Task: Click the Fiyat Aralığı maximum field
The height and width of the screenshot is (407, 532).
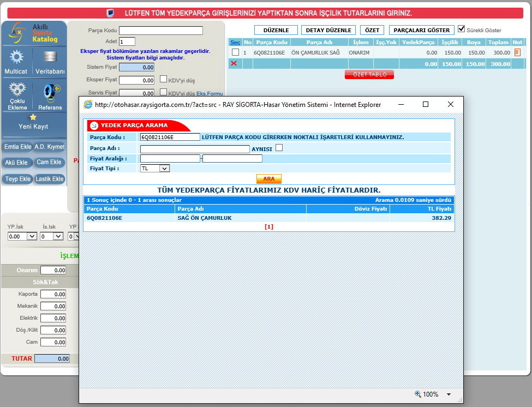Action: click(232, 158)
